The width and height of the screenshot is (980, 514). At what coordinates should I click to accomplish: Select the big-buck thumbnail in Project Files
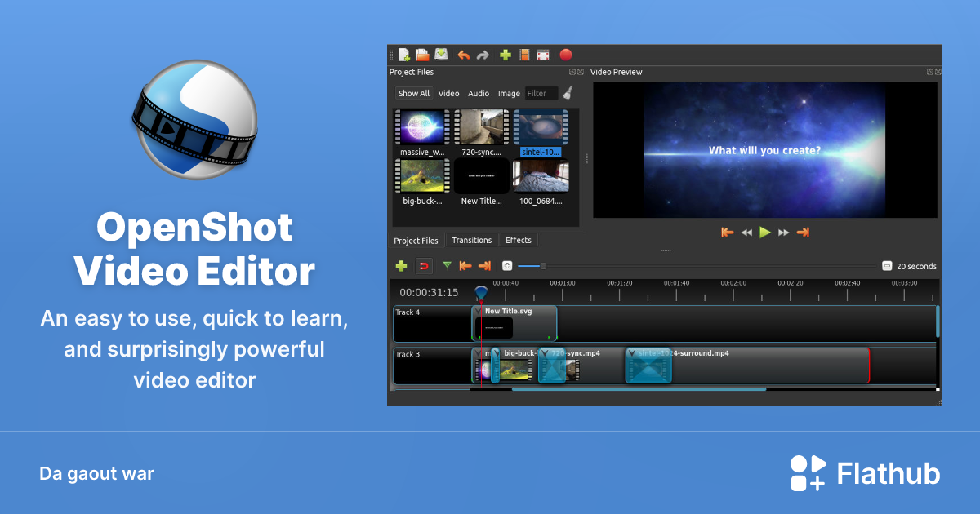421,176
